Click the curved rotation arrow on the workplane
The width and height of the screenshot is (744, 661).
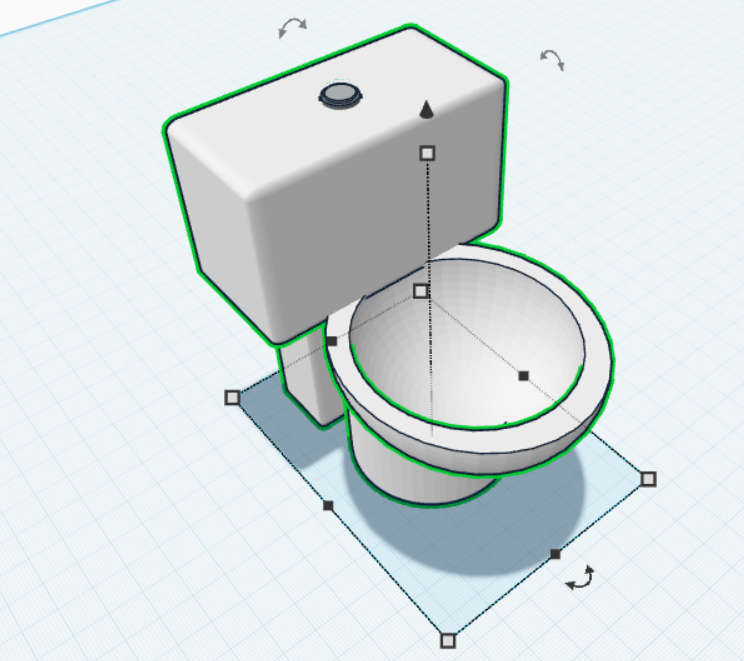[581, 578]
